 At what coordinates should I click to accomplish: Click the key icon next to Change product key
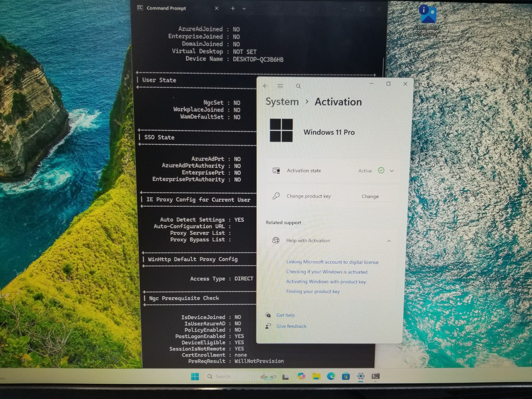pyautogui.click(x=276, y=196)
